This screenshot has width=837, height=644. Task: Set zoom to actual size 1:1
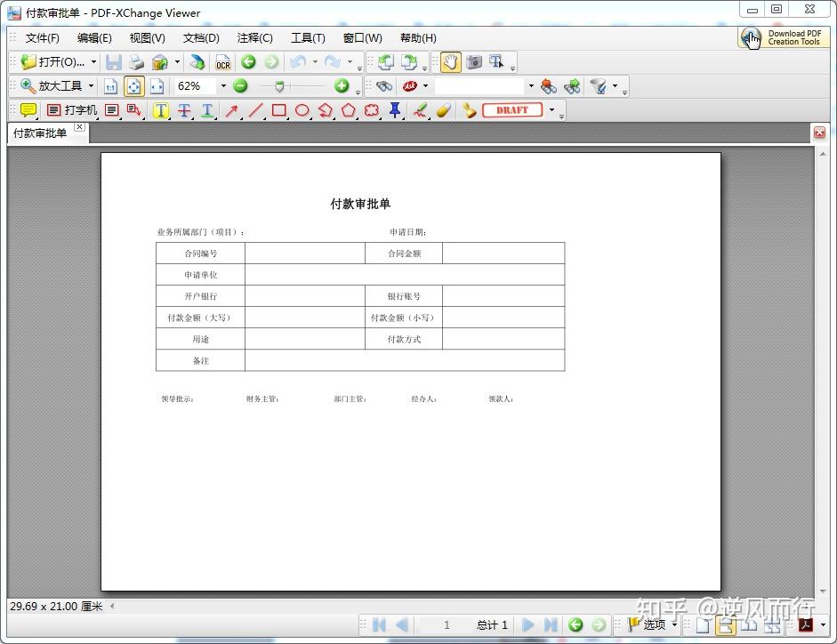click(x=110, y=86)
